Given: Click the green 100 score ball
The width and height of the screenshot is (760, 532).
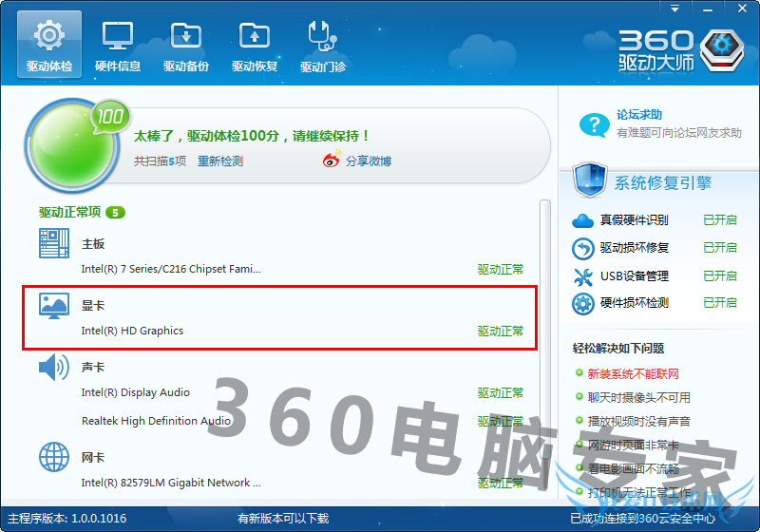Looking at the screenshot, I should [73, 144].
